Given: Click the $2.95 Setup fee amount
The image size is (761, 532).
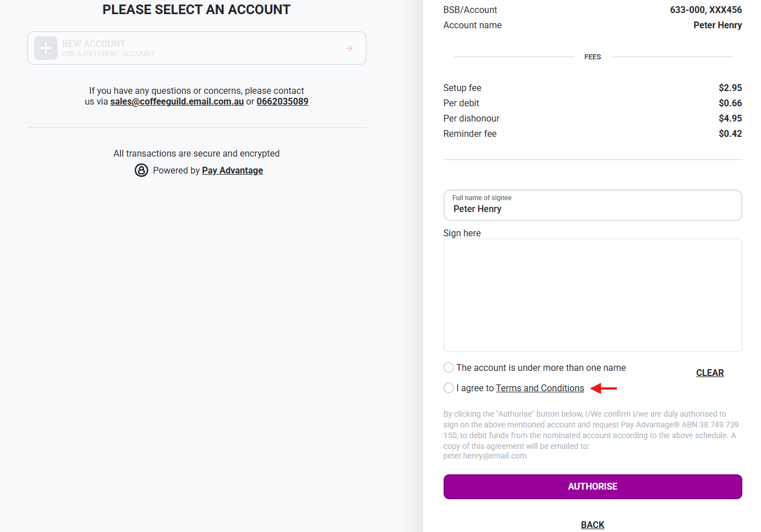Looking at the screenshot, I should (730, 88).
